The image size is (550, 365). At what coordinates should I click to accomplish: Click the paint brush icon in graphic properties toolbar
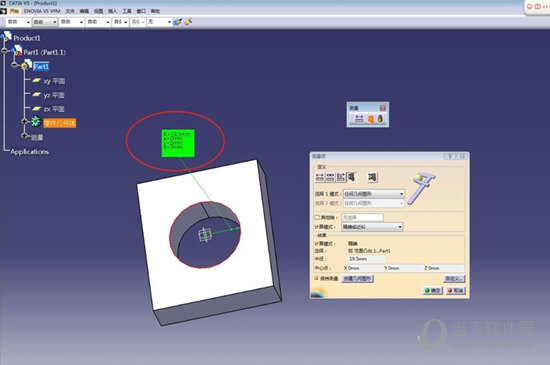(x=177, y=22)
